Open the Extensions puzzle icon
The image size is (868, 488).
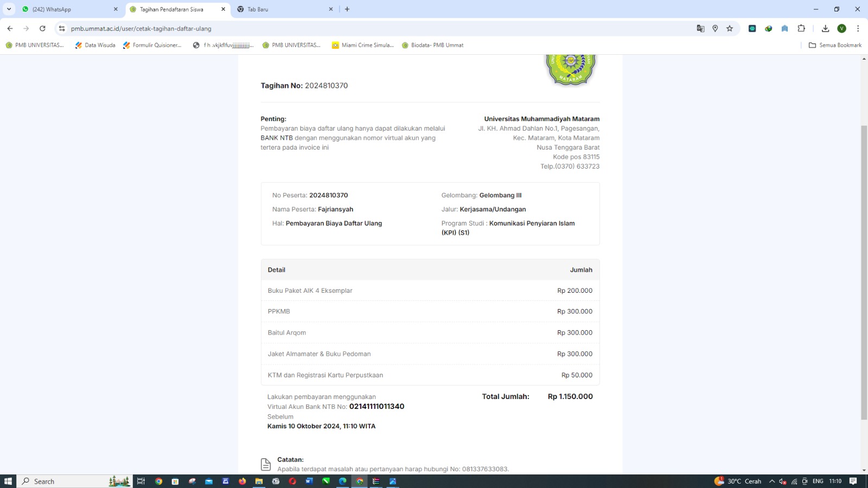pyautogui.click(x=801, y=29)
